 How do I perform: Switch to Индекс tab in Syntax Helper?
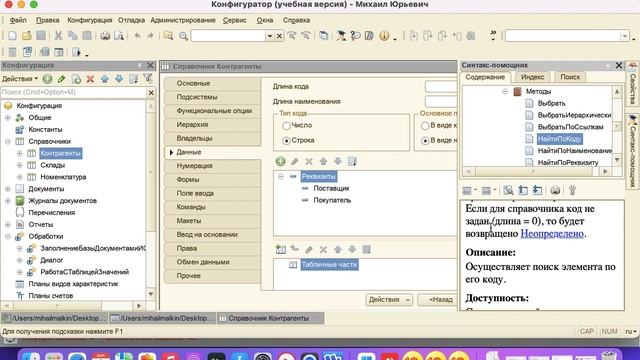point(532,77)
